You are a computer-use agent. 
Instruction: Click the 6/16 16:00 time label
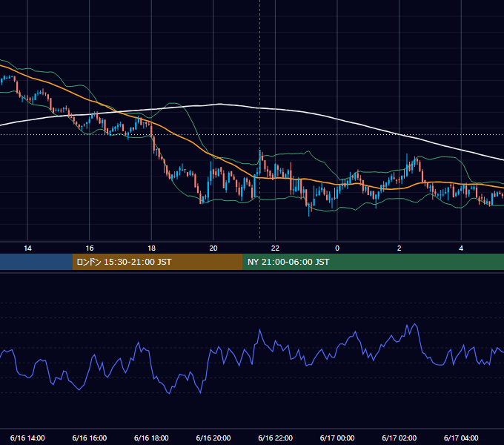click(90, 438)
